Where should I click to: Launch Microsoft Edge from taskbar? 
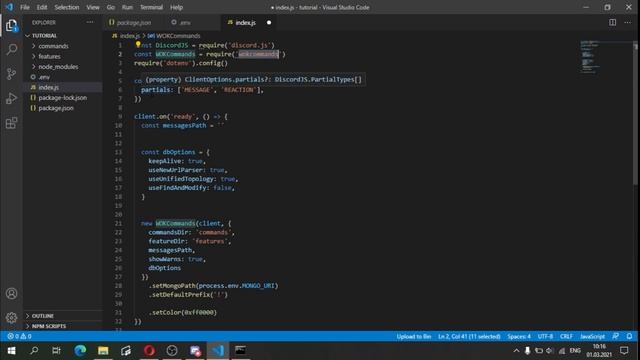pos(80,351)
